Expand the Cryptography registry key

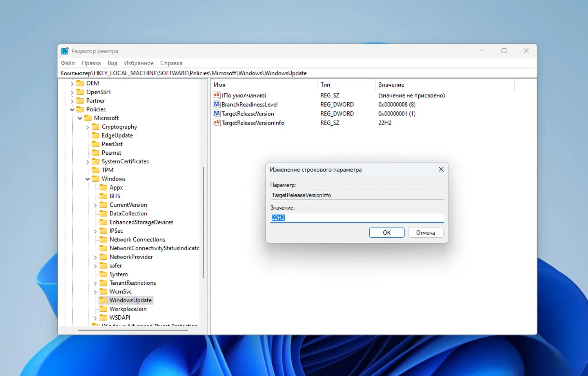pyautogui.click(x=87, y=127)
